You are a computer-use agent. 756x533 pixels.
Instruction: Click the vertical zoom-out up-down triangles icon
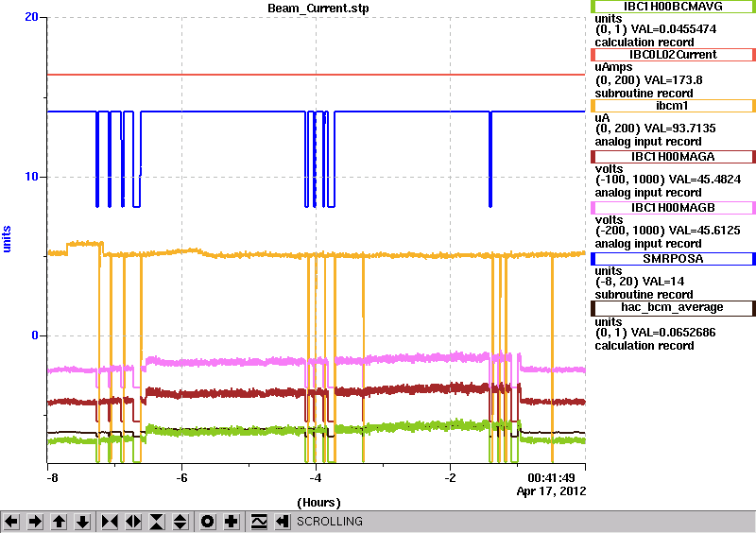coord(180,522)
